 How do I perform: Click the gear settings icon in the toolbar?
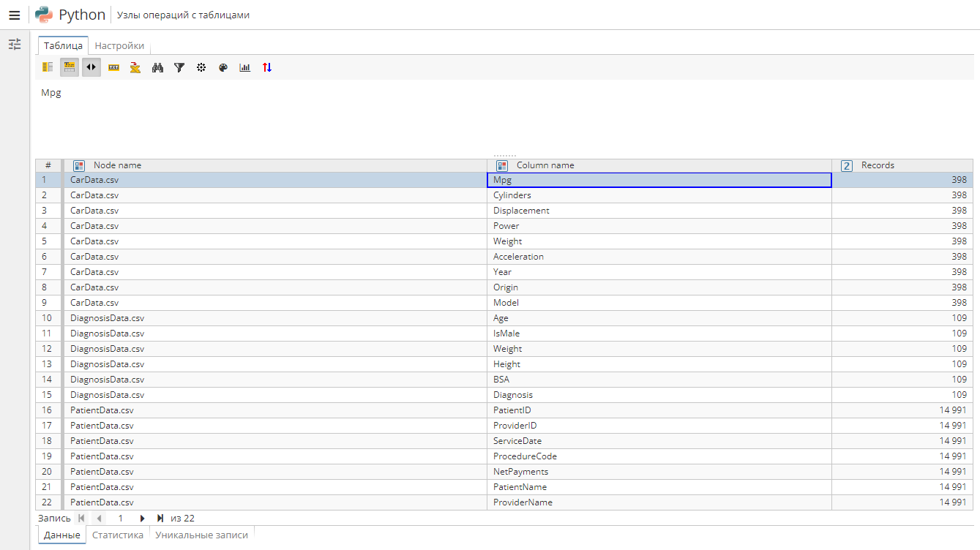coord(201,67)
